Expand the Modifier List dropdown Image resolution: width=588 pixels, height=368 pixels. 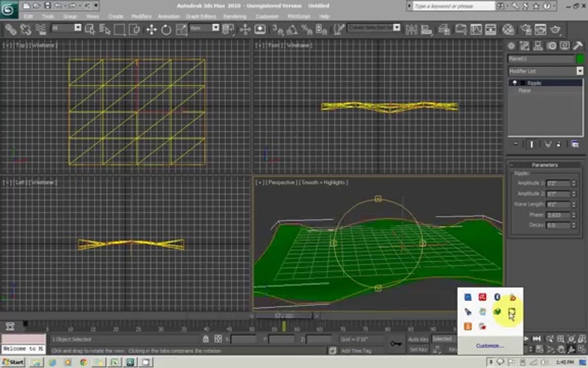tap(546, 71)
